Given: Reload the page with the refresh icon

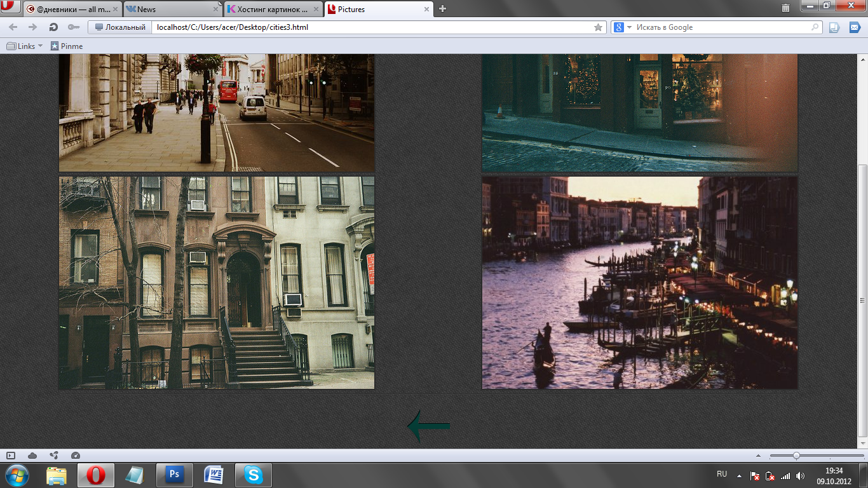Looking at the screenshot, I should 53,27.
